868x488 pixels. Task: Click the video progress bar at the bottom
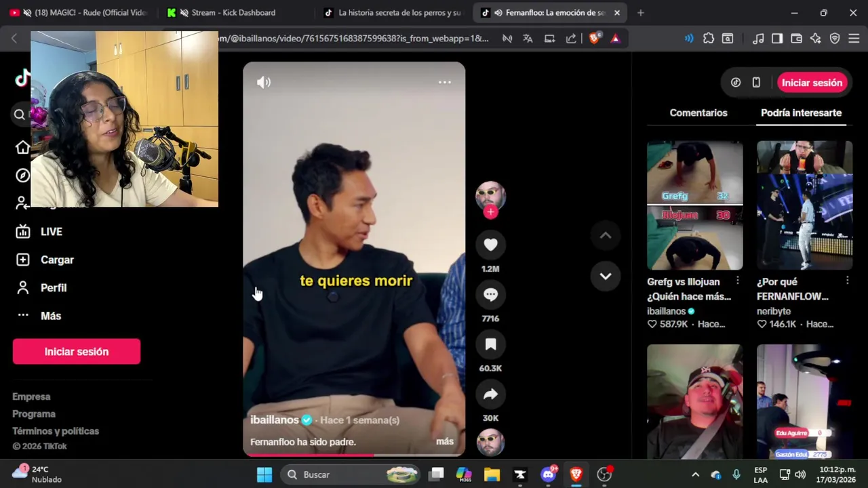(354, 455)
